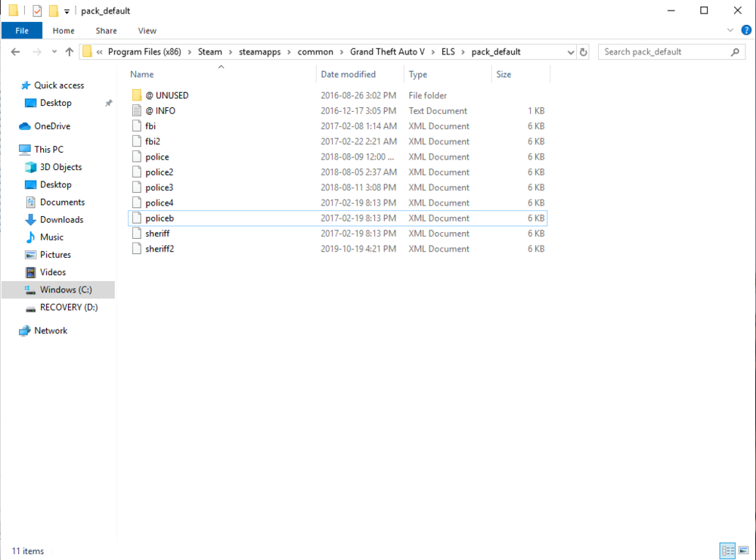The height and width of the screenshot is (560, 756).
Task: Click the search magnifier icon
Action: (x=736, y=51)
